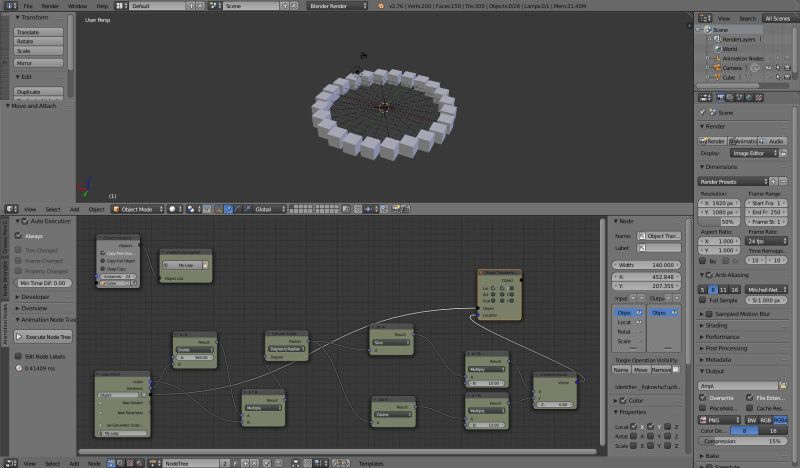Click the Mirror button
The image size is (800, 468).
pos(38,63)
